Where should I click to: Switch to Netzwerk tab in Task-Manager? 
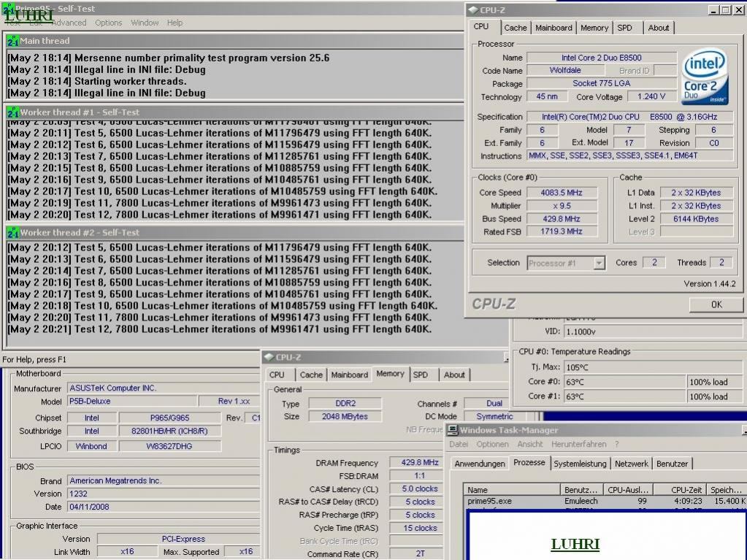click(x=631, y=464)
